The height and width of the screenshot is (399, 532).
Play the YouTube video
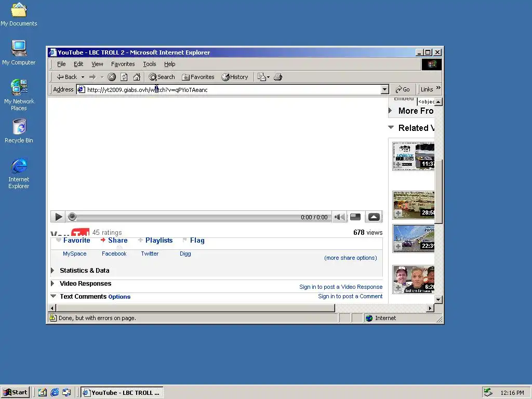coord(58,217)
